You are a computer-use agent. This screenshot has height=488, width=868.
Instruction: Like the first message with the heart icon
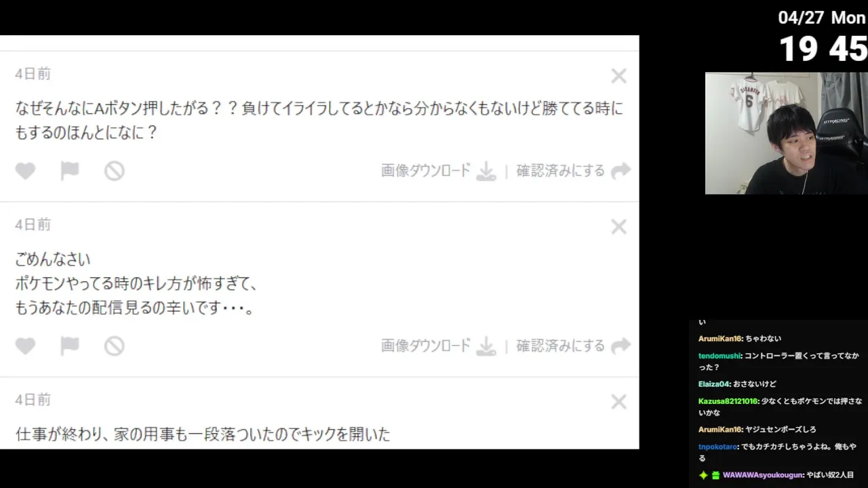click(x=25, y=171)
